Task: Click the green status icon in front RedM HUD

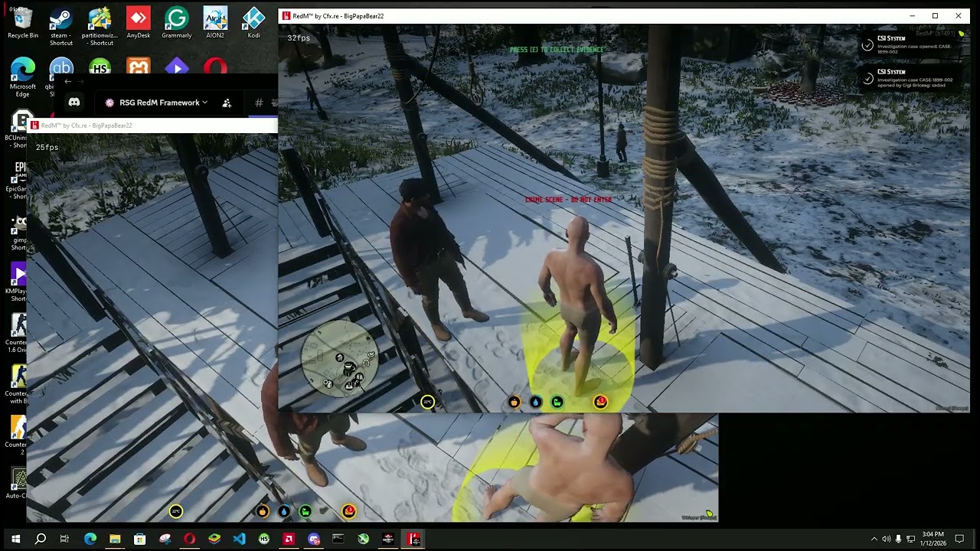Action: coord(557,402)
